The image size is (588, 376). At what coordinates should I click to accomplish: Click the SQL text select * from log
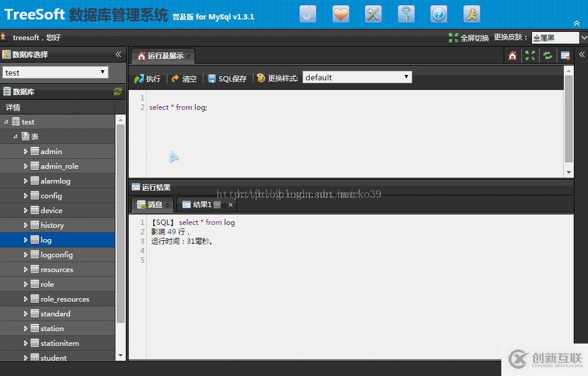178,107
